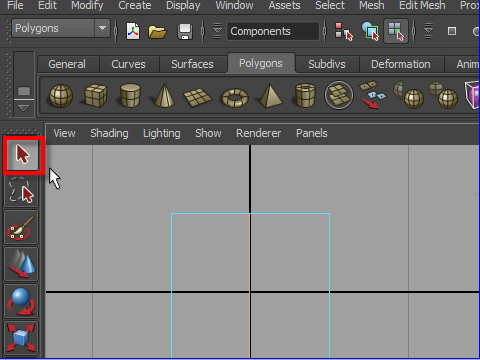The width and height of the screenshot is (480, 360).
Task: Open the Edit menu
Action: click(47, 5)
